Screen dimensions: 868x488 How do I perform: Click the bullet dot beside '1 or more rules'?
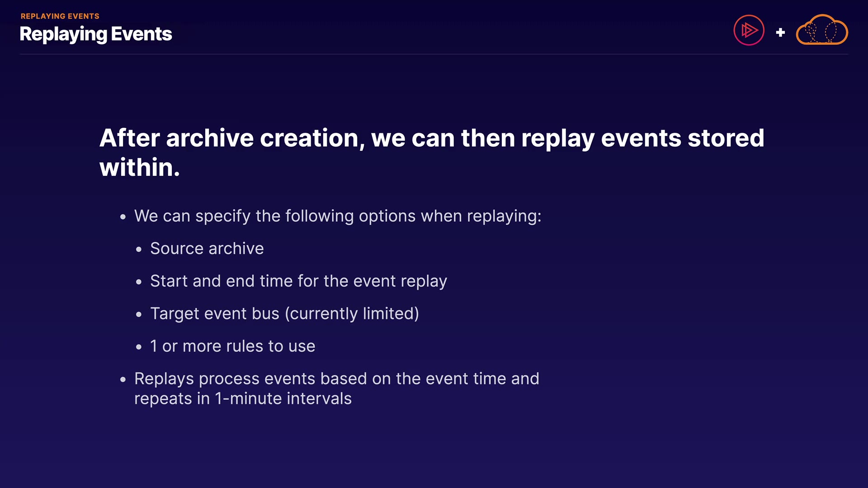(139, 347)
